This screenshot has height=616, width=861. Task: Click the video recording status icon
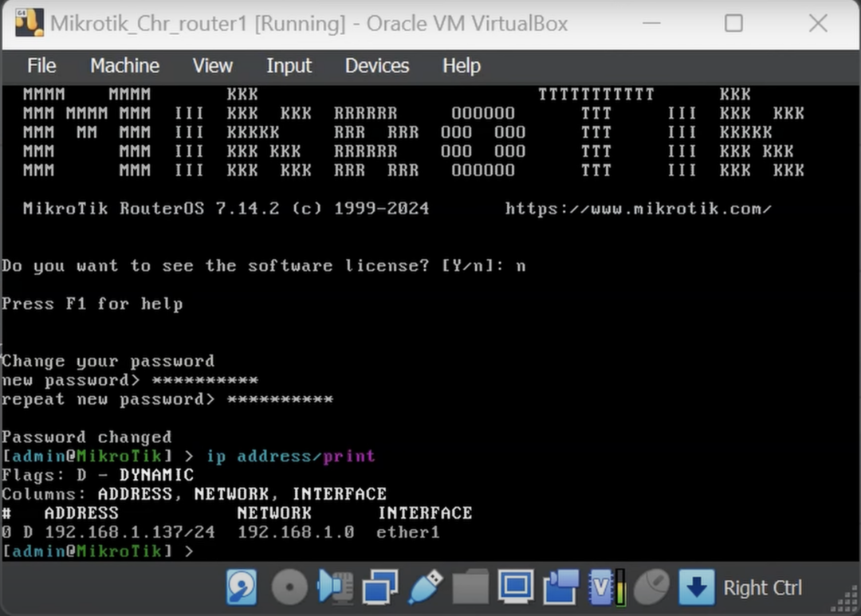pyautogui.click(x=560, y=587)
